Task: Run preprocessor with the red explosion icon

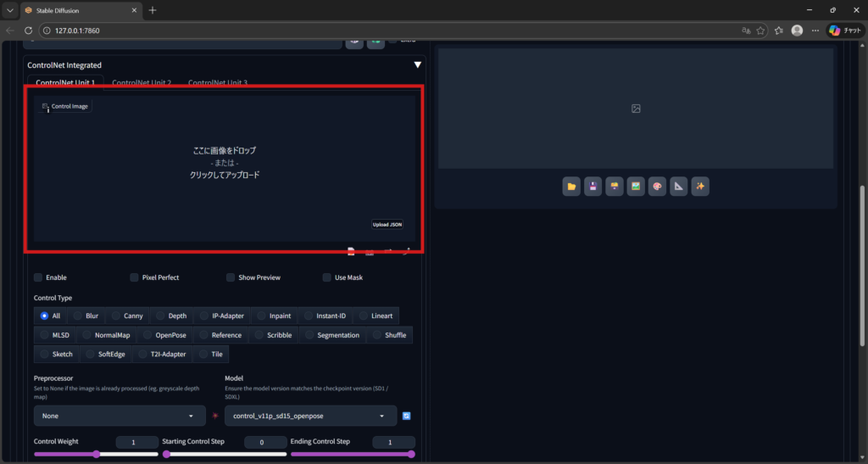Action: coord(215,416)
